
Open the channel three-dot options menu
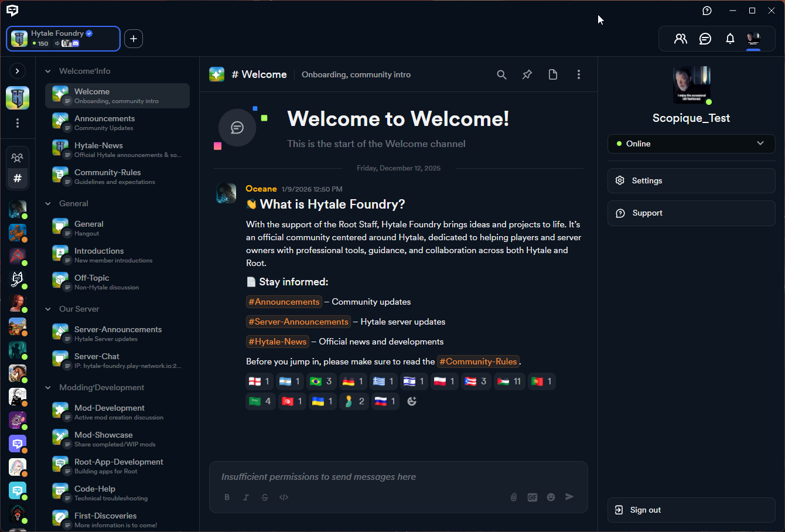tap(578, 74)
